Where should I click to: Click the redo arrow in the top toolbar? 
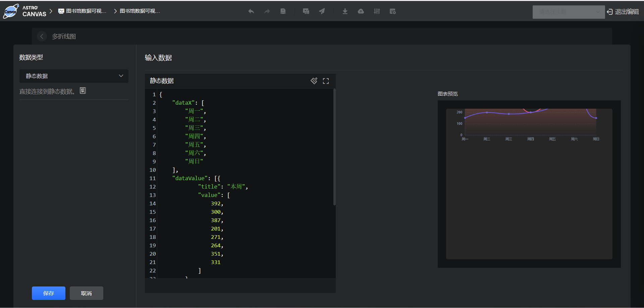click(x=267, y=11)
